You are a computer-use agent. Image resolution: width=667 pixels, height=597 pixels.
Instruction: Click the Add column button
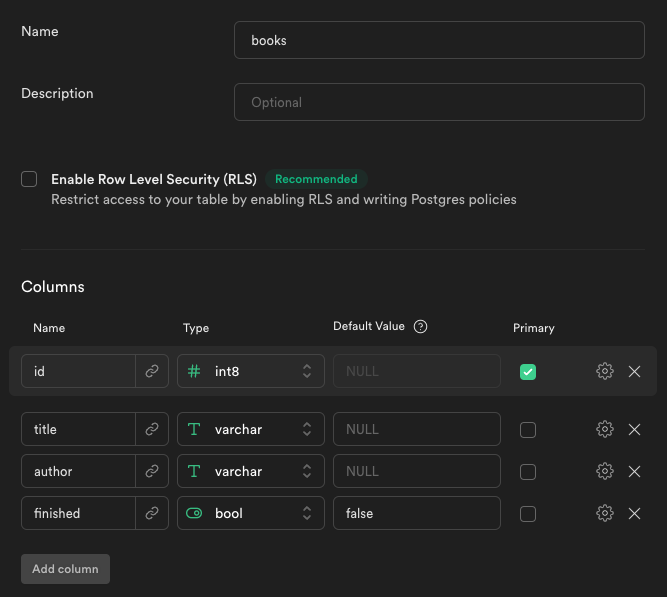pyautogui.click(x=66, y=569)
